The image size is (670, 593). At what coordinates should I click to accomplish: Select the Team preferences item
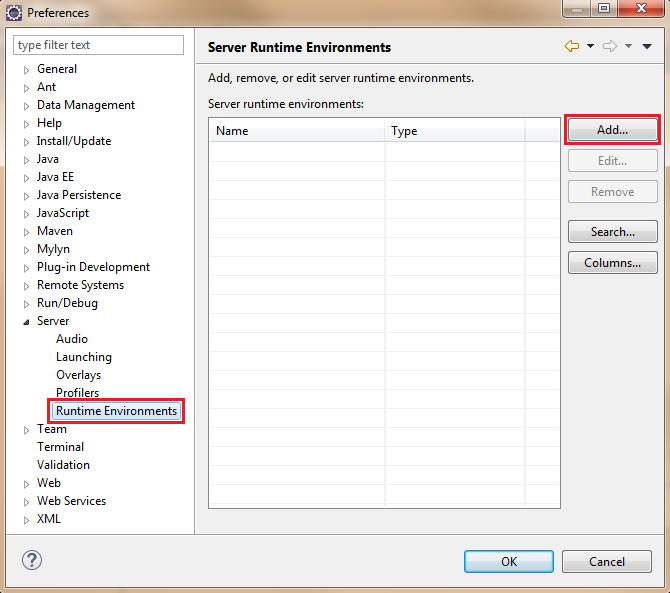click(x=52, y=429)
